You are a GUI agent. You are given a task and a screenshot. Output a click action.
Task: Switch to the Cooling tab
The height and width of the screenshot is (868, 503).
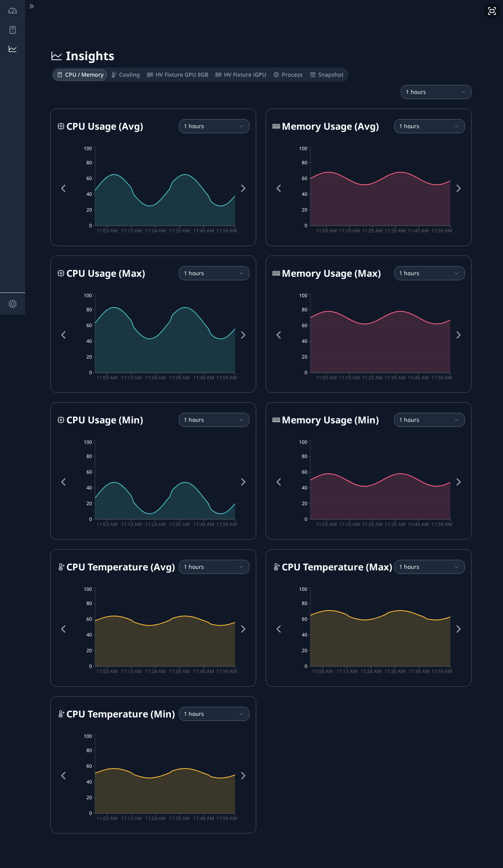click(x=126, y=75)
